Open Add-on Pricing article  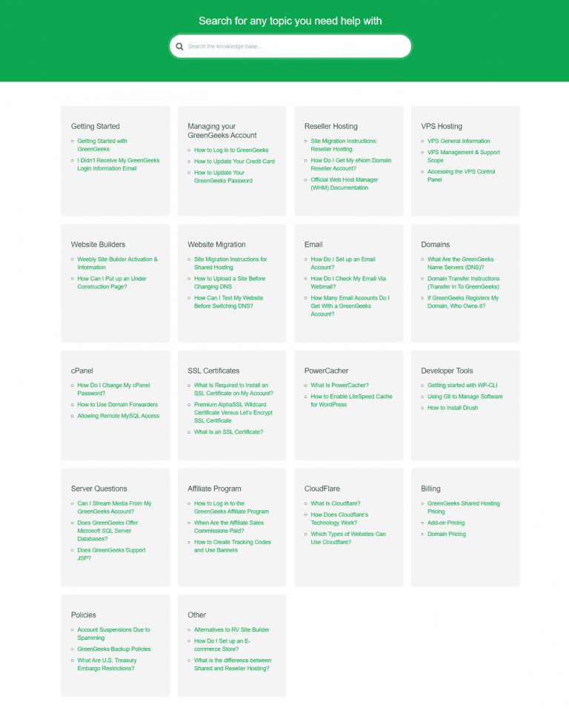(446, 523)
